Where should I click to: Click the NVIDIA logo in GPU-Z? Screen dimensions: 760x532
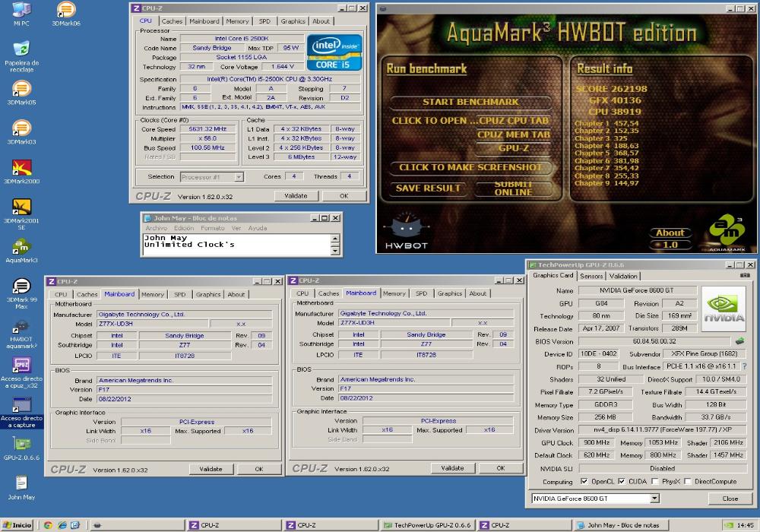click(x=724, y=308)
